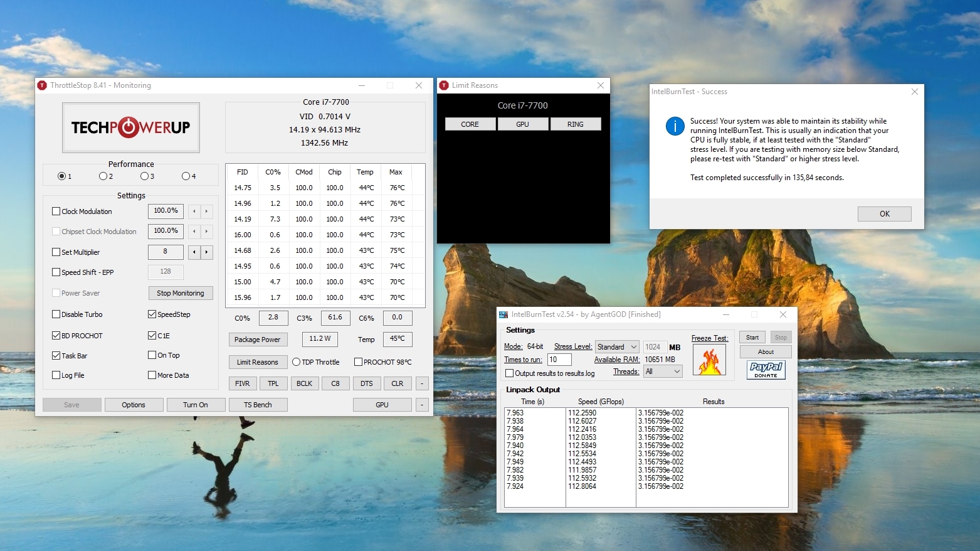Start the IntelBurnTest stress test

[x=752, y=338]
